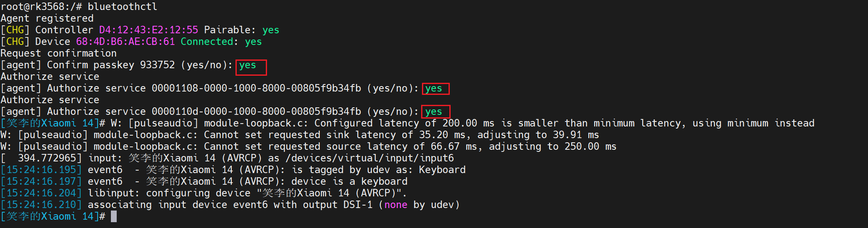
Task: Click the yes value after Pairable
Action: [x=271, y=30]
